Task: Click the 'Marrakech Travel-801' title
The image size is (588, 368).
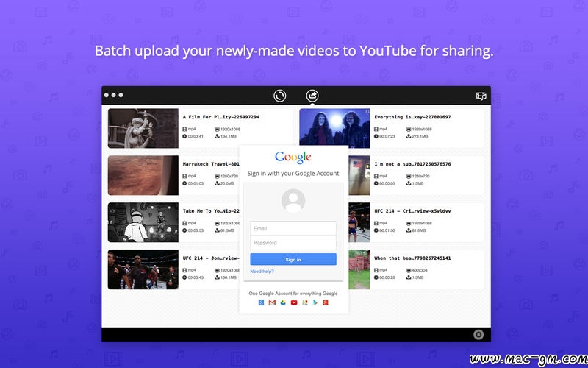Action: tap(211, 164)
